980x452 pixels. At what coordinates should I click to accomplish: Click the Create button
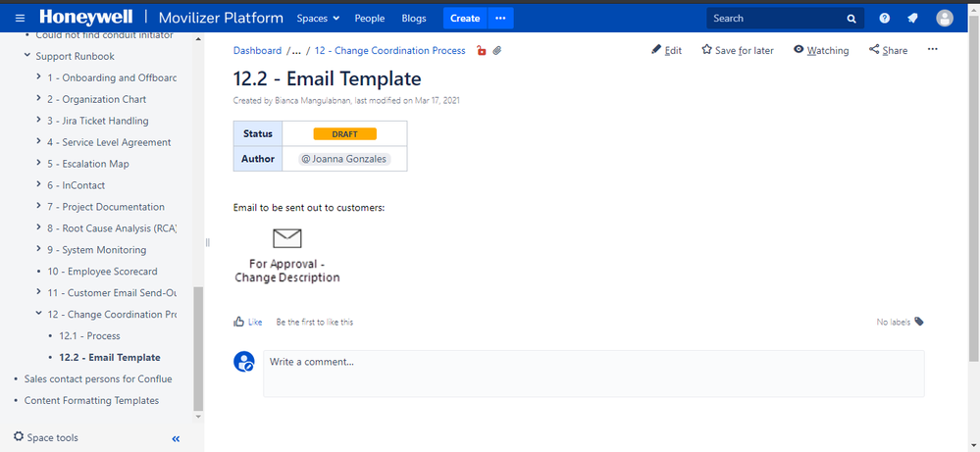465,18
